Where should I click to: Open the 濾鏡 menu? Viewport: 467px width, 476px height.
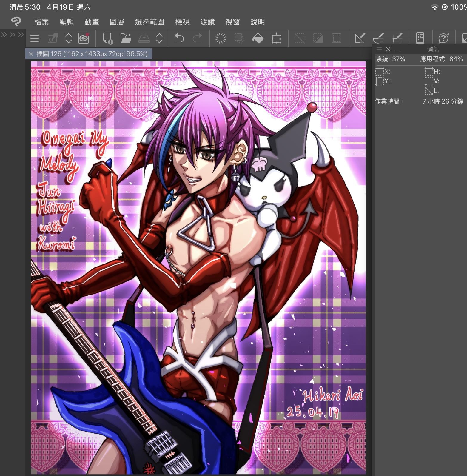(x=207, y=22)
